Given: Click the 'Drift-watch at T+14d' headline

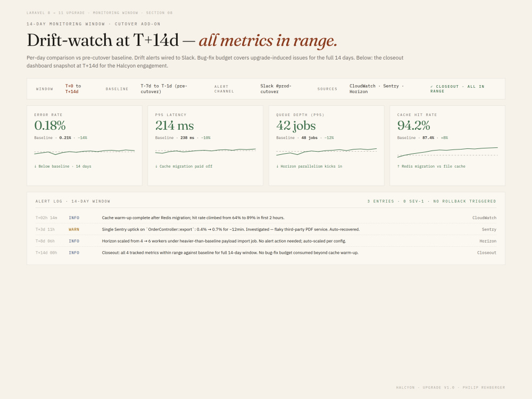Looking at the screenshot, I should coord(103,40).
